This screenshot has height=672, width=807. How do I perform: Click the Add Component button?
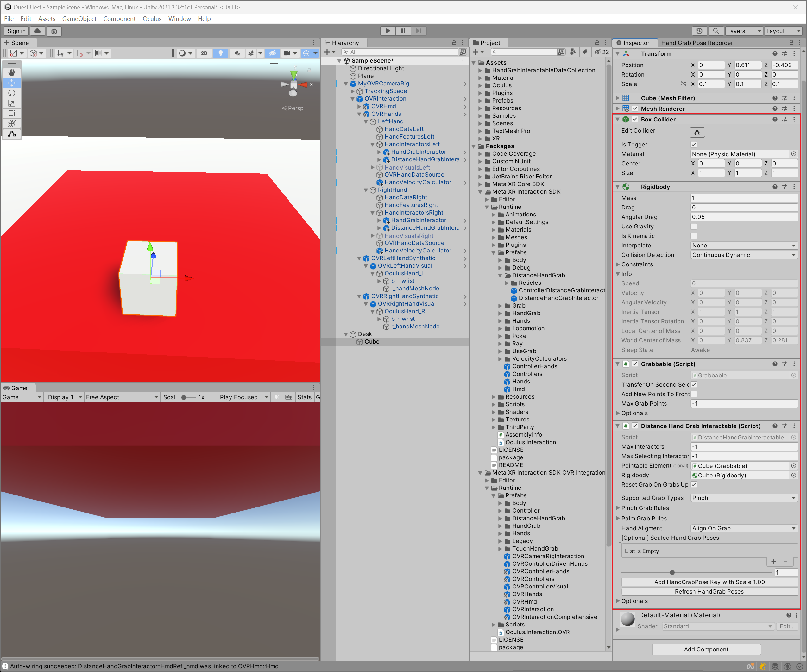click(x=706, y=649)
